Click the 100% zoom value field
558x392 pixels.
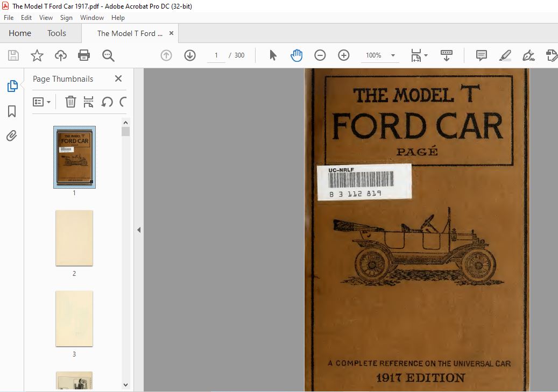[x=373, y=55]
